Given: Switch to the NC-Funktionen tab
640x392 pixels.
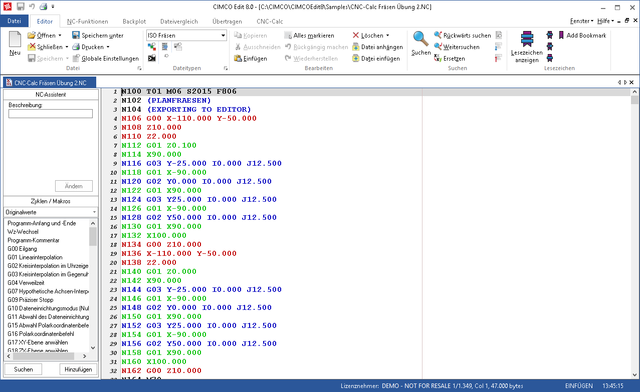Looking at the screenshot, I should click(x=87, y=21).
